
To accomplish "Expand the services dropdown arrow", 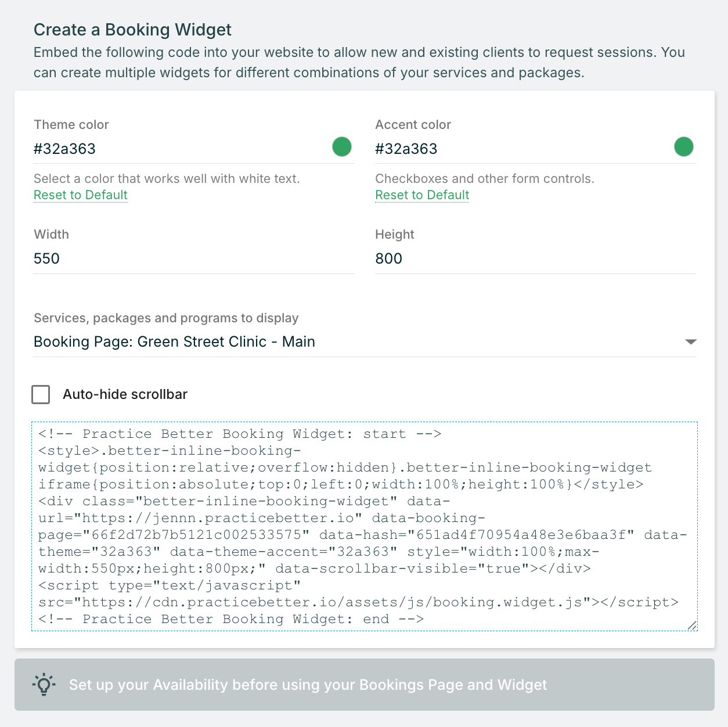I will pyautogui.click(x=690, y=342).
